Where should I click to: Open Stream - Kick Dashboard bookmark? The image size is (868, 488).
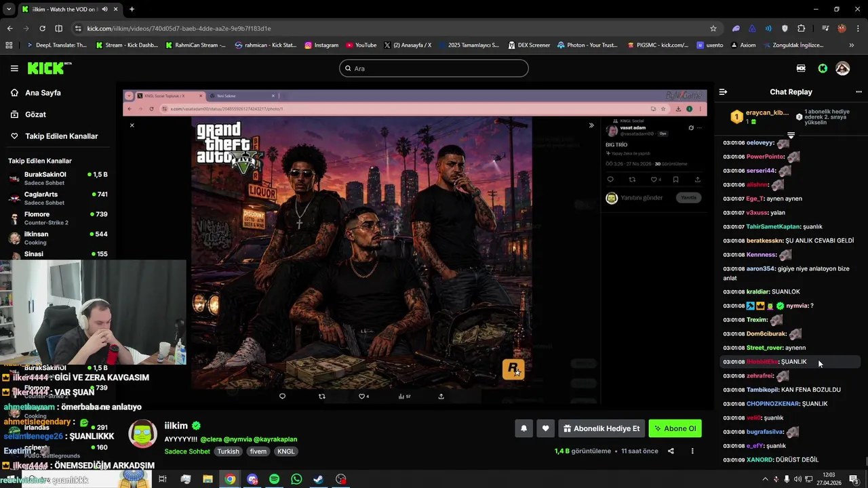click(x=127, y=45)
